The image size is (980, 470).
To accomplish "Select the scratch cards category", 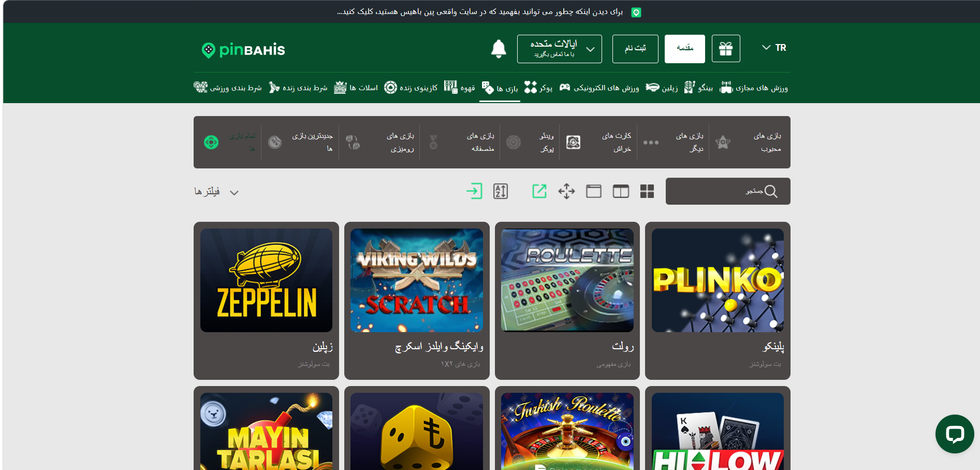I will pyautogui.click(x=598, y=142).
